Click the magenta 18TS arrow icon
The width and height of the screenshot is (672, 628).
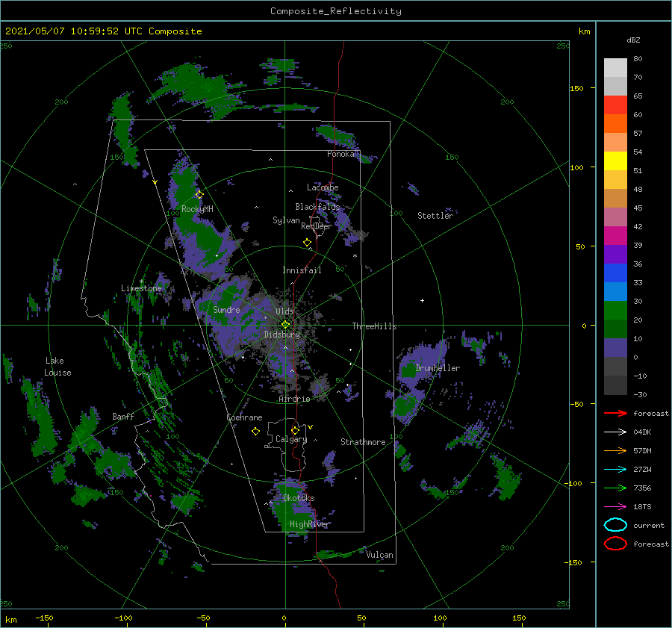point(615,507)
